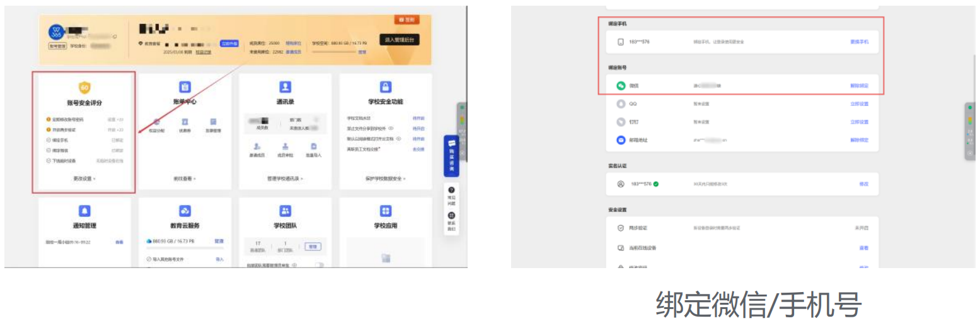Click 查看 link in the 通知管理 card
This screenshot has width=980, height=328.
click(x=120, y=242)
